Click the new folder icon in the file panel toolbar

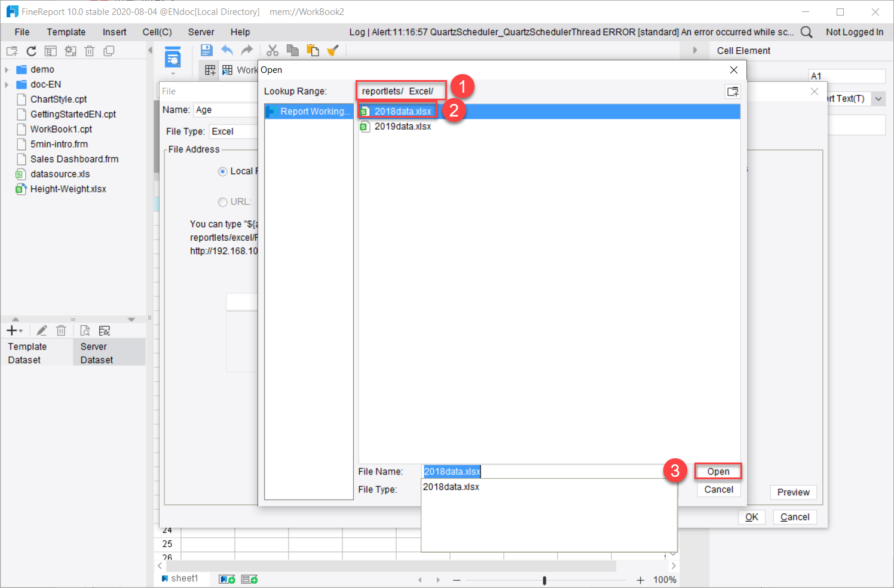(12, 51)
